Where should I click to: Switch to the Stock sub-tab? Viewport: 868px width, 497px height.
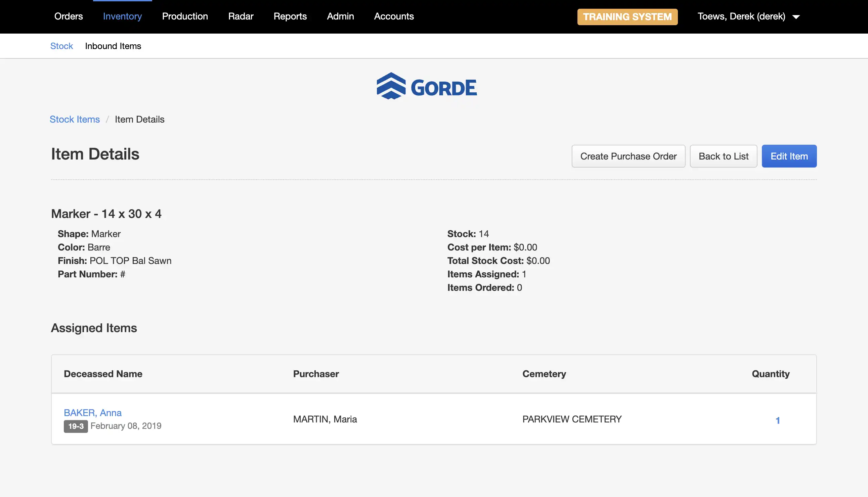tap(61, 46)
